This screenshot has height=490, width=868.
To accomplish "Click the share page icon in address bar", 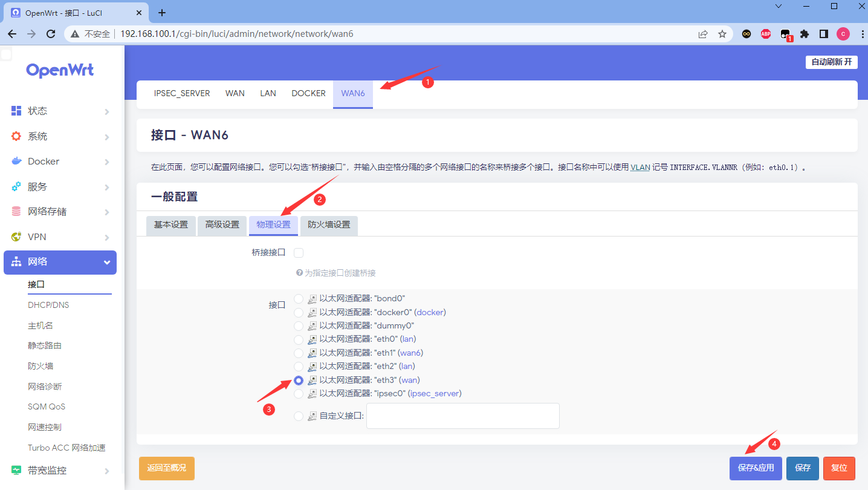I will coord(703,34).
